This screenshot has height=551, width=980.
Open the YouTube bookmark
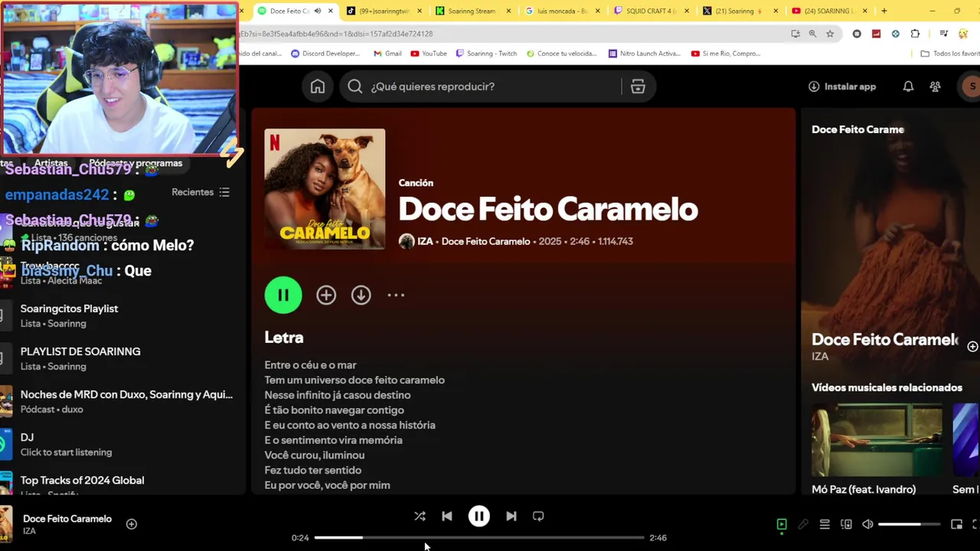click(x=429, y=54)
